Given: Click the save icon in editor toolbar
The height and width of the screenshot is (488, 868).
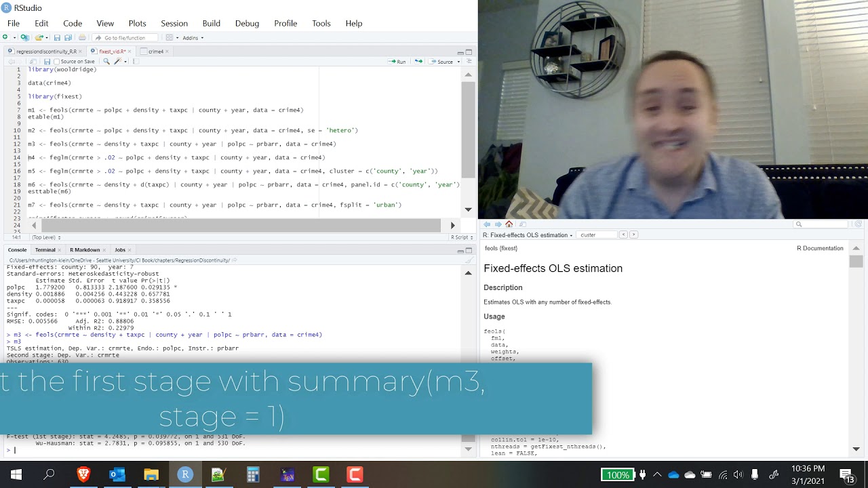Looking at the screenshot, I should tap(47, 62).
